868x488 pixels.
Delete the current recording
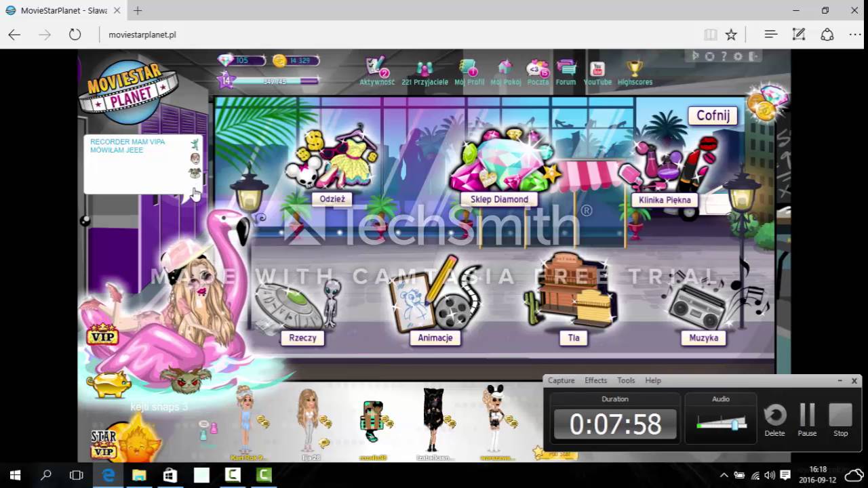[775, 420]
